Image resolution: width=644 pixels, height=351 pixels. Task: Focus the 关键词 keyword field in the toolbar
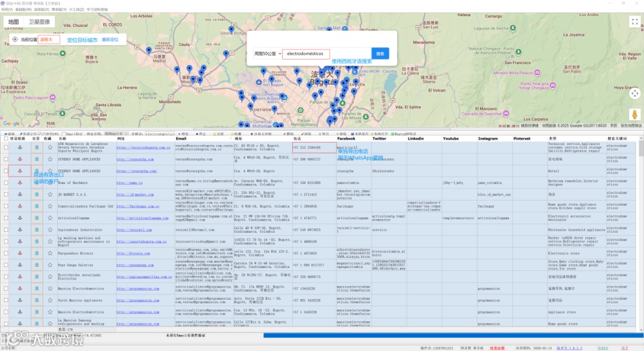tap(159, 134)
